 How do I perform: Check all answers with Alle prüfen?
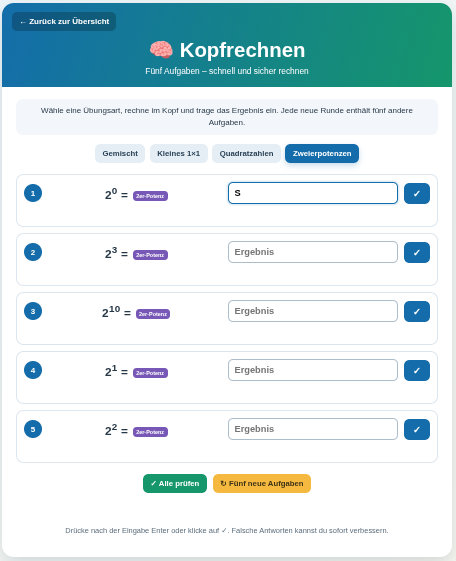click(175, 483)
